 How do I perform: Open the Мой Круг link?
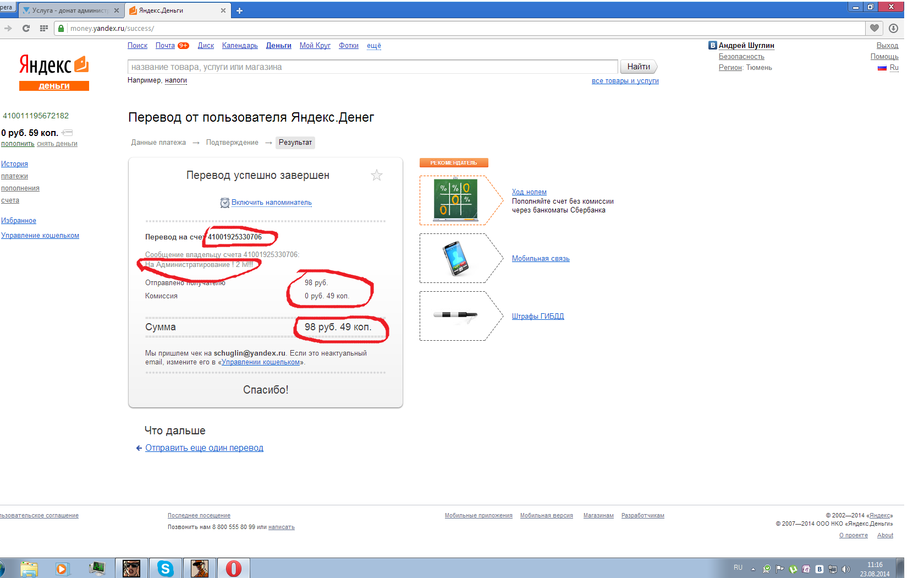tap(315, 46)
